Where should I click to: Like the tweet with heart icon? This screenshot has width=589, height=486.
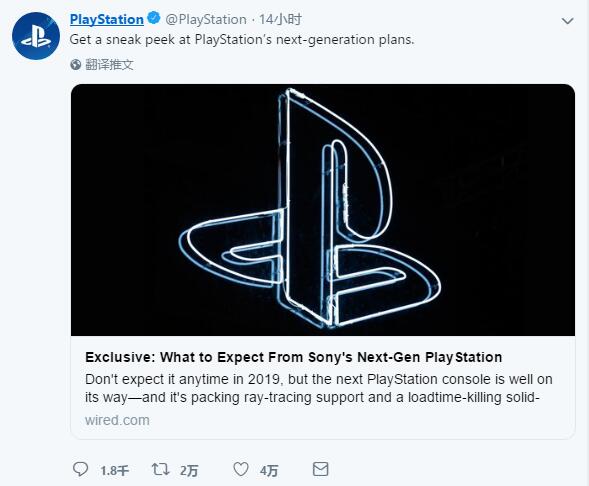(x=241, y=469)
